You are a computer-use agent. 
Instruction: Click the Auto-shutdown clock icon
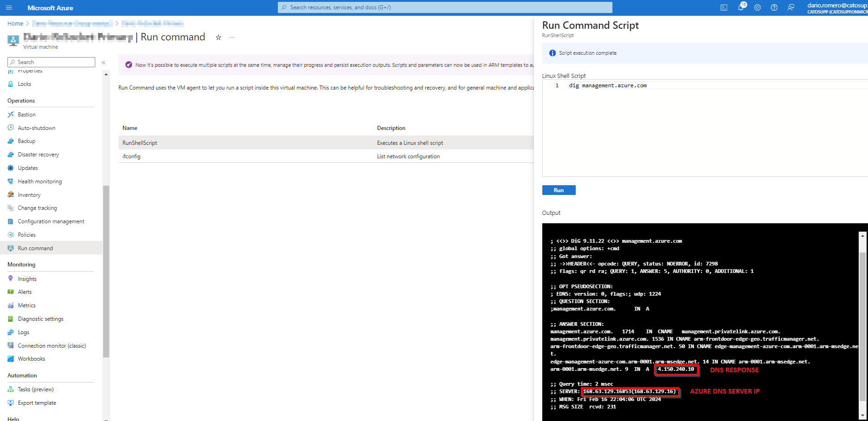click(x=11, y=128)
